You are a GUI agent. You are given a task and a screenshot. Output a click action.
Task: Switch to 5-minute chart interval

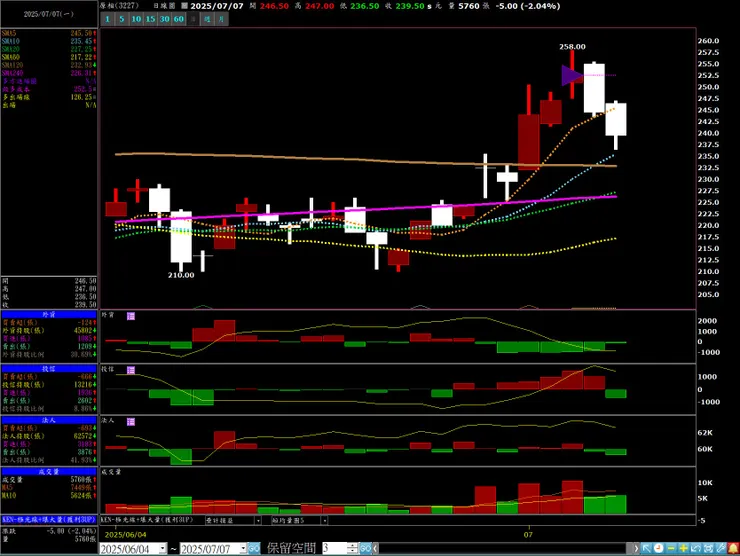[x=122, y=19]
